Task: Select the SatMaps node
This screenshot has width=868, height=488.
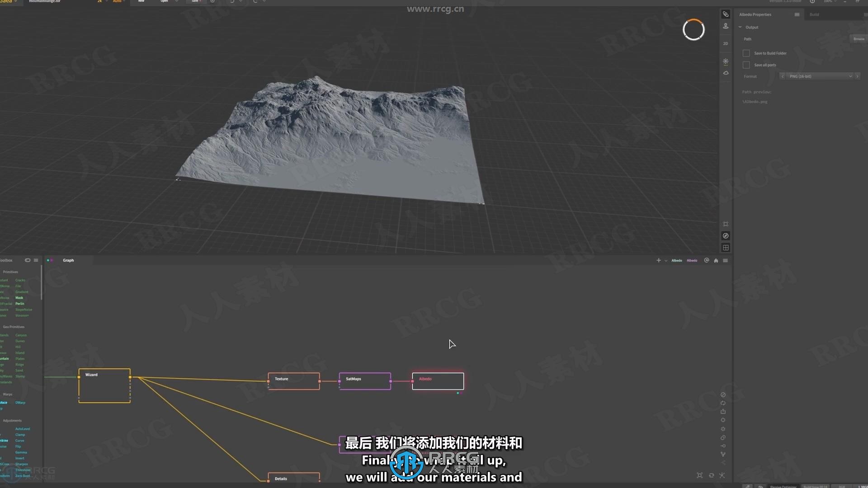Action: (365, 381)
